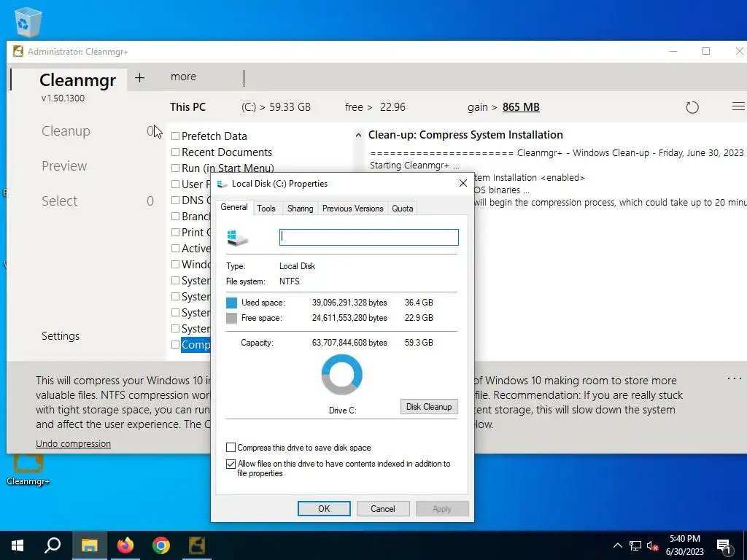Open Windows Start menu
This screenshot has width=747, height=560.
[18, 545]
